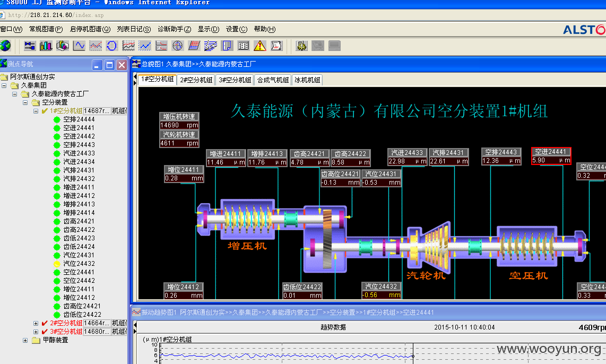Viewport: 606px width, 364px height.
Task: Select the bar chart toolbar icon
Action: (x=46, y=46)
